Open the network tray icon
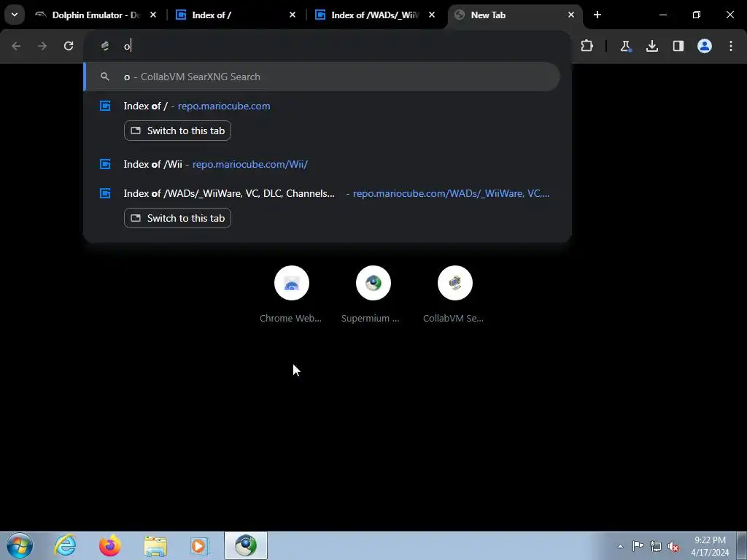 pyautogui.click(x=656, y=546)
